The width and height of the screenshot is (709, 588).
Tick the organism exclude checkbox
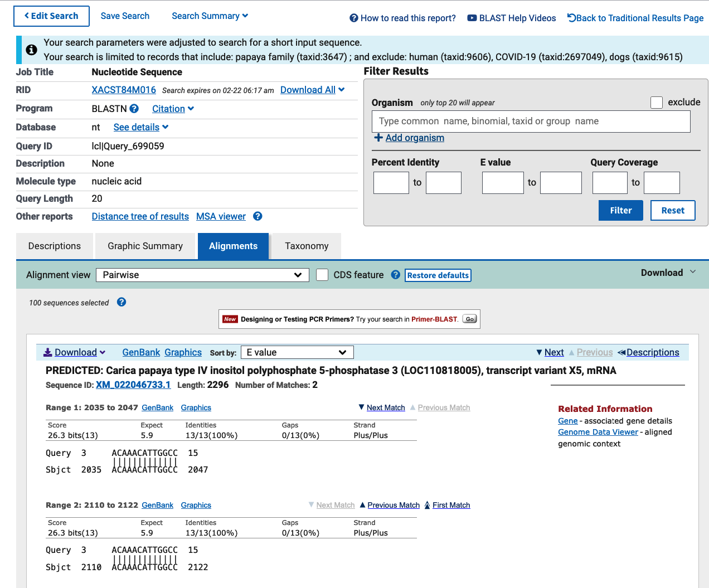click(x=657, y=102)
